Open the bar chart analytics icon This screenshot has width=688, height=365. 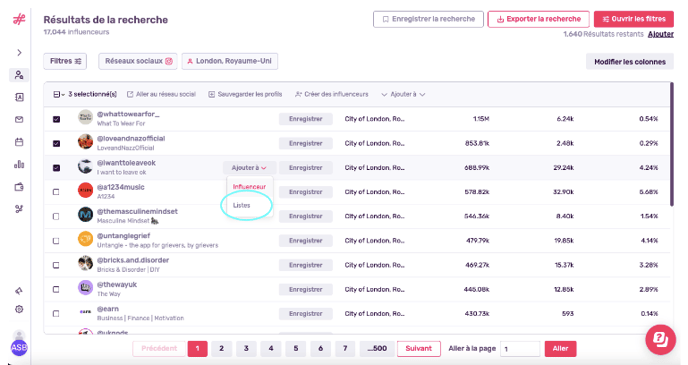[x=19, y=165]
